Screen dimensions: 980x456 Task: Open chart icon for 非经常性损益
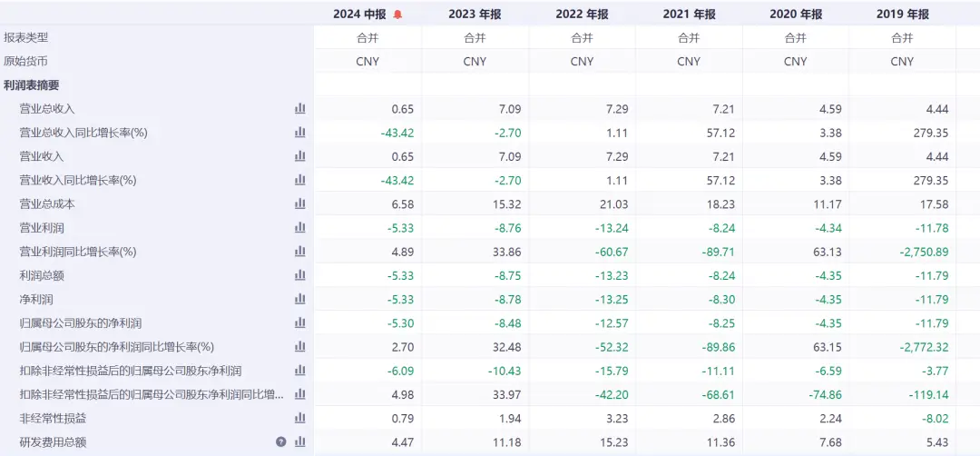(x=299, y=419)
